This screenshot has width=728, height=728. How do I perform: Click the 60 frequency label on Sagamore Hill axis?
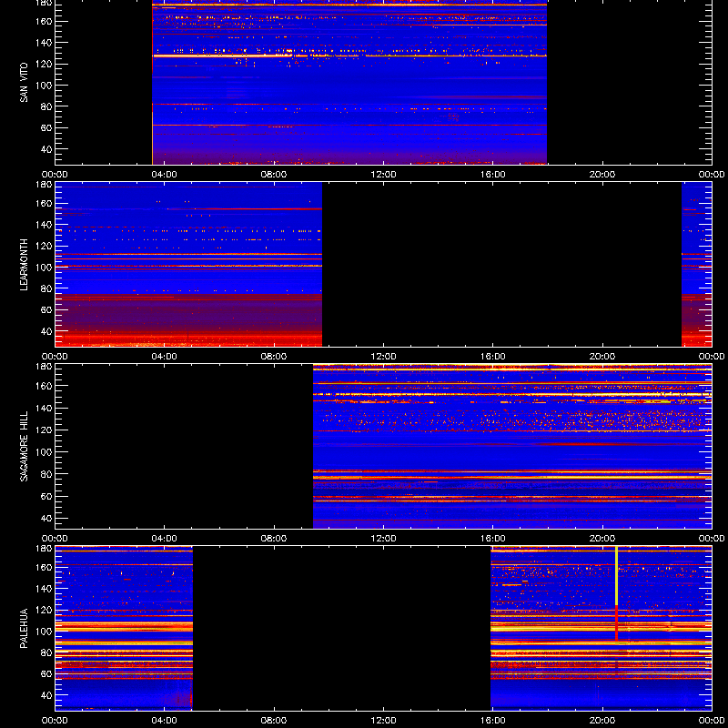[x=47, y=496]
